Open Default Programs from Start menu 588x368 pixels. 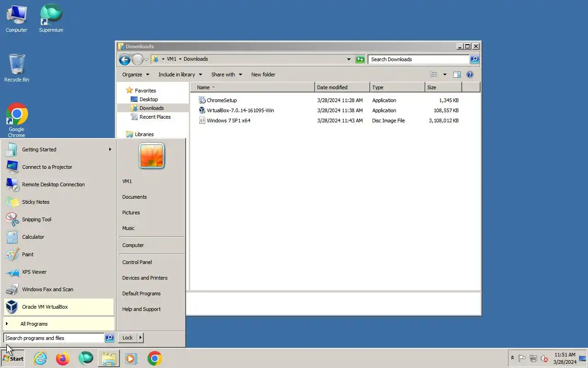[x=141, y=293]
